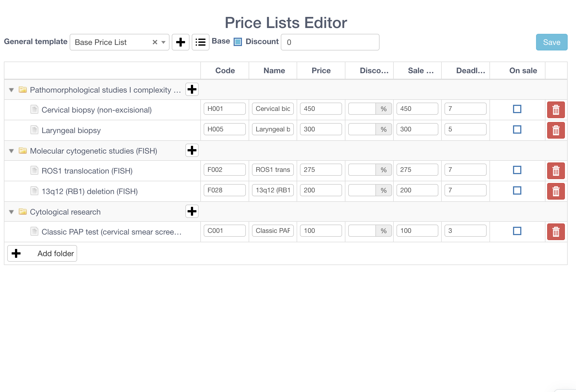576x392 pixels.
Task: Add a new price list template
Action: click(181, 42)
